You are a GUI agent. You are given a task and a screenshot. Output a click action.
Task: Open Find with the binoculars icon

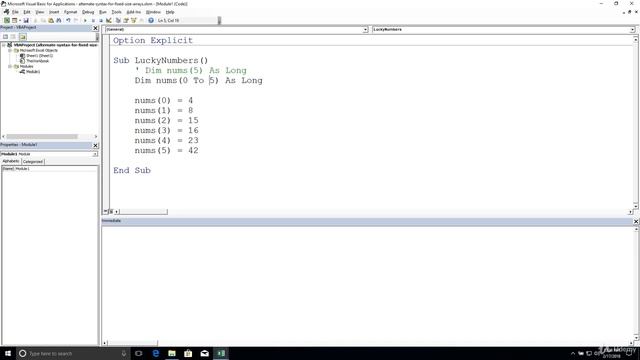pos(59,20)
